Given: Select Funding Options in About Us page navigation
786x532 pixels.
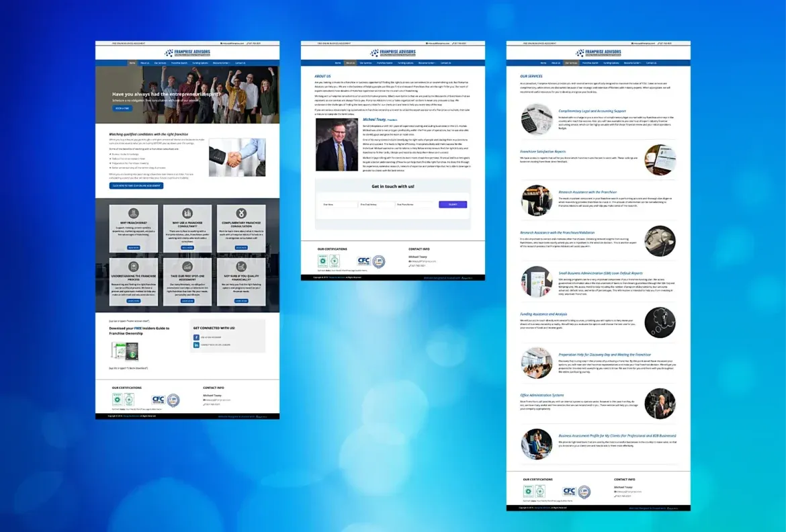Looking at the screenshot, I should pyautogui.click(x=405, y=62).
